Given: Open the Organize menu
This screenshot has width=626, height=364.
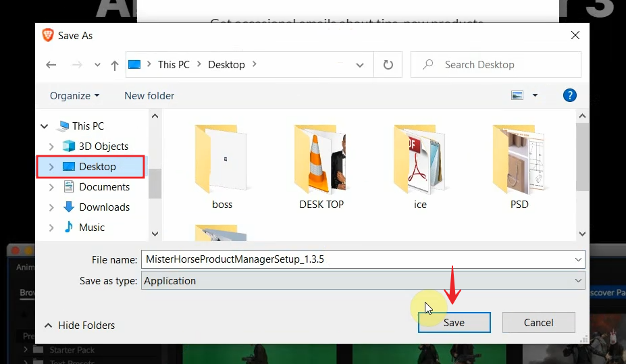Looking at the screenshot, I should pos(75,96).
